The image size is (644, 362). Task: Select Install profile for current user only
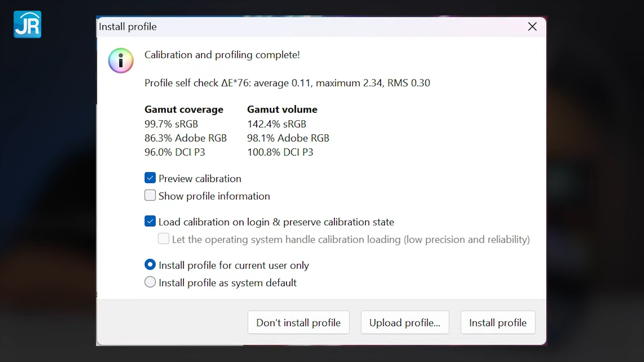point(150,265)
